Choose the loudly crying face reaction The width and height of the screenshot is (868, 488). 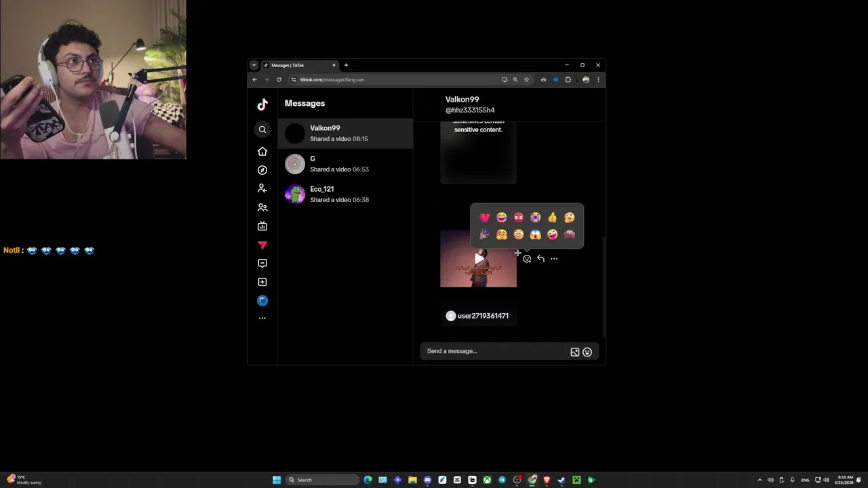pyautogui.click(x=535, y=218)
